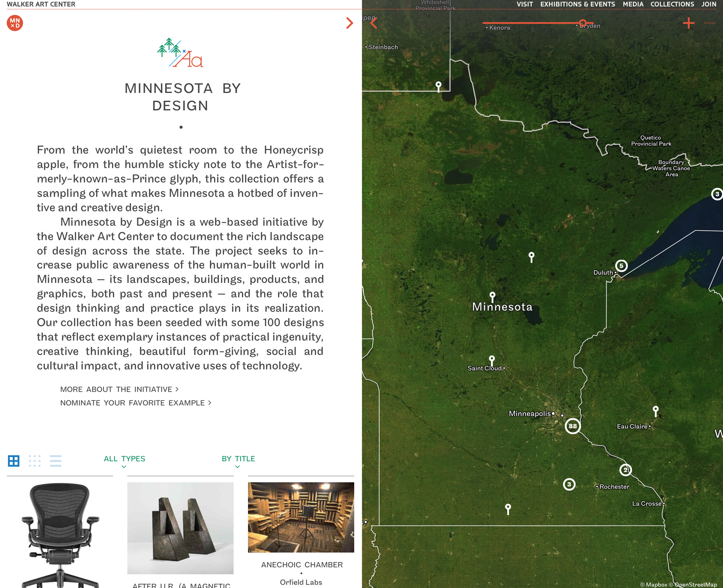Open the cluster marker 2 near Rochester
Screen dimensions: 723x588
click(625, 470)
